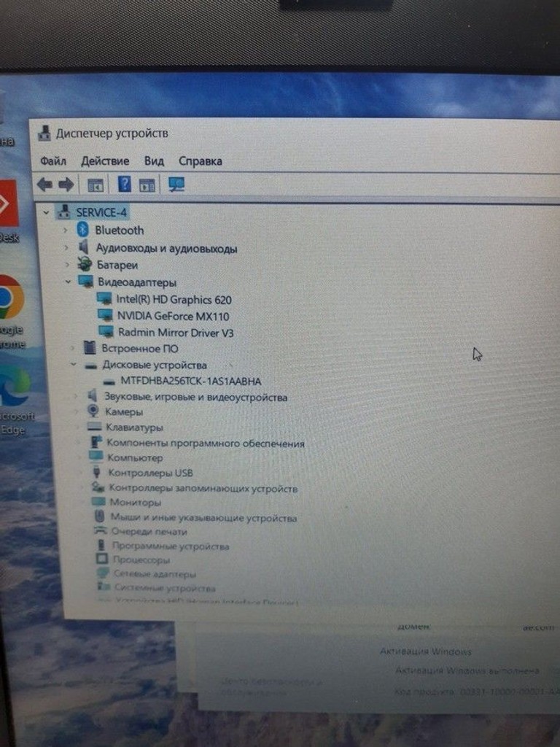Open the Файл menu
This screenshot has height=747, width=560.
52,161
